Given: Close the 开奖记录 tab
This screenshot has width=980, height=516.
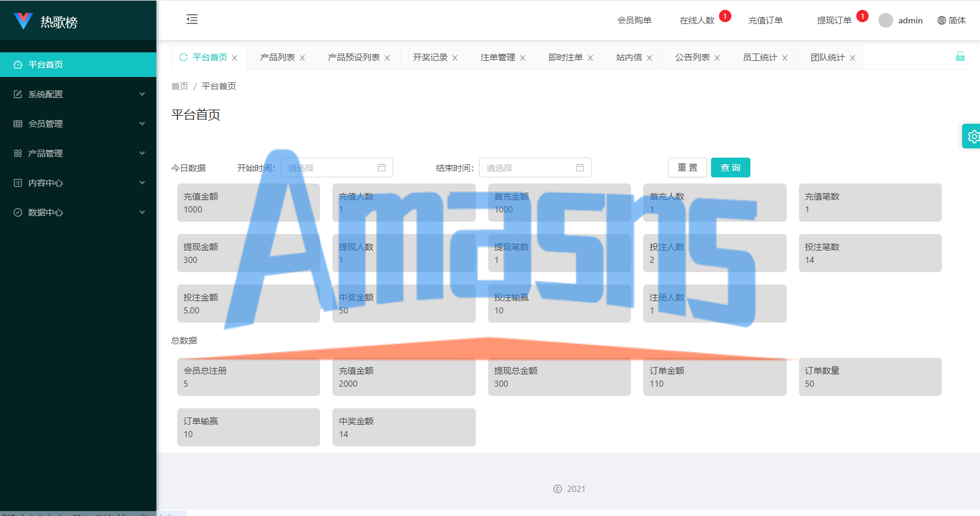Looking at the screenshot, I should (x=455, y=58).
